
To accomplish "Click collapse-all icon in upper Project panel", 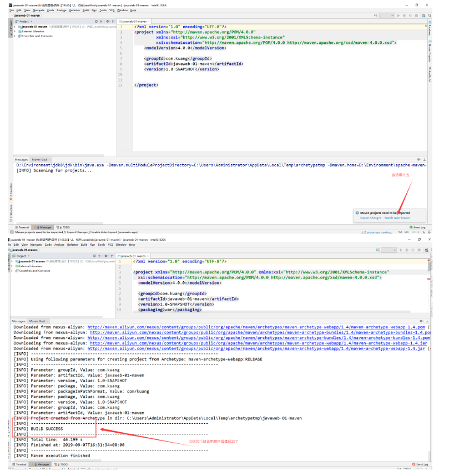I will (101, 21).
